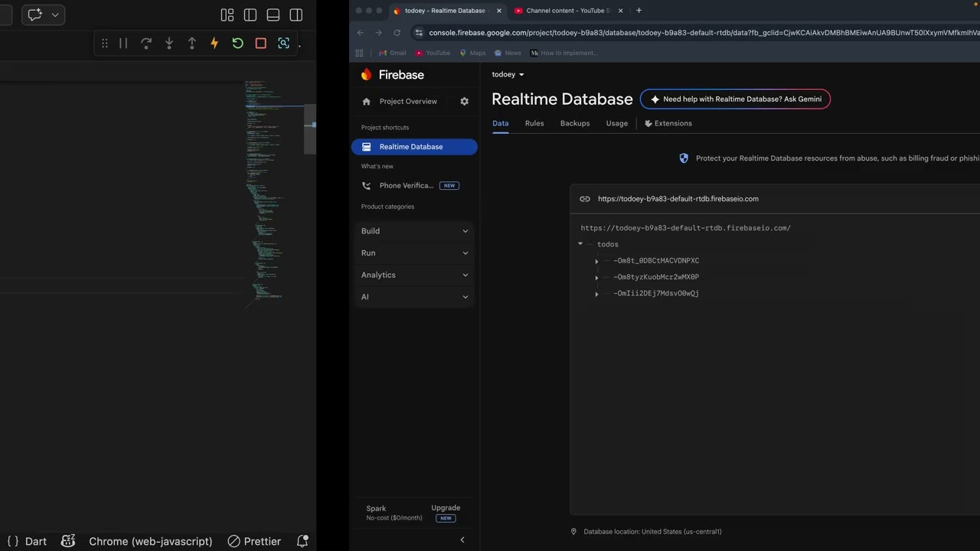The height and width of the screenshot is (551, 980).
Task: Open the Extensions tab
Action: [x=668, y=123]
